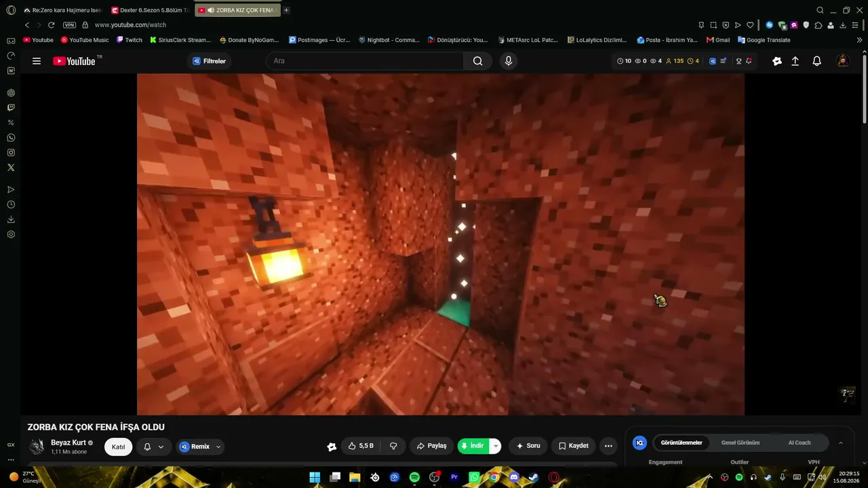868x488 pixels.
Task: Click the upload arrow icon in header
Action: click(795, 61)
